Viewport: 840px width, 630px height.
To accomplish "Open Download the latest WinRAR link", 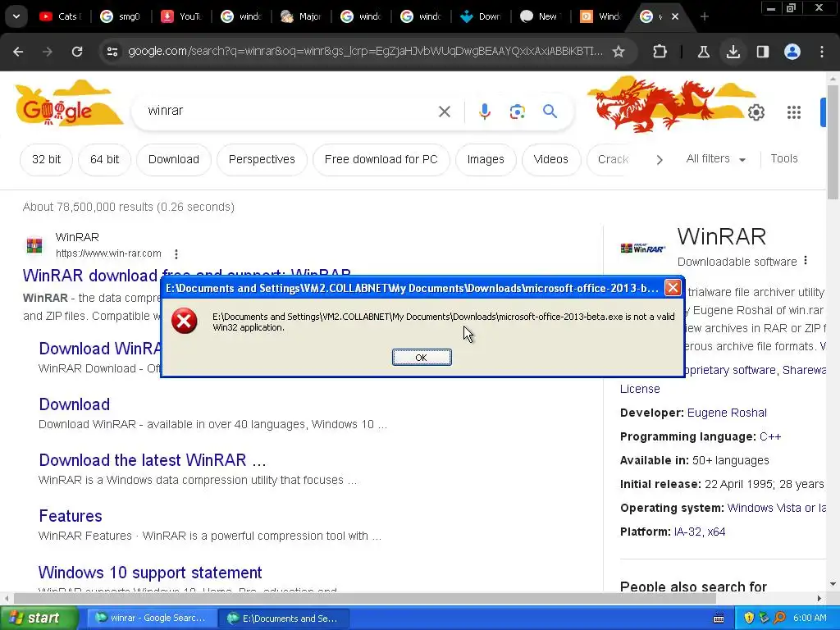I will click(152, 460).
